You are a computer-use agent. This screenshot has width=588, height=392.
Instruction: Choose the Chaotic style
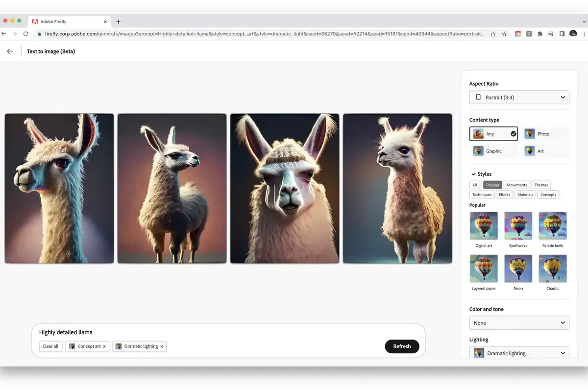pos(553,269)
